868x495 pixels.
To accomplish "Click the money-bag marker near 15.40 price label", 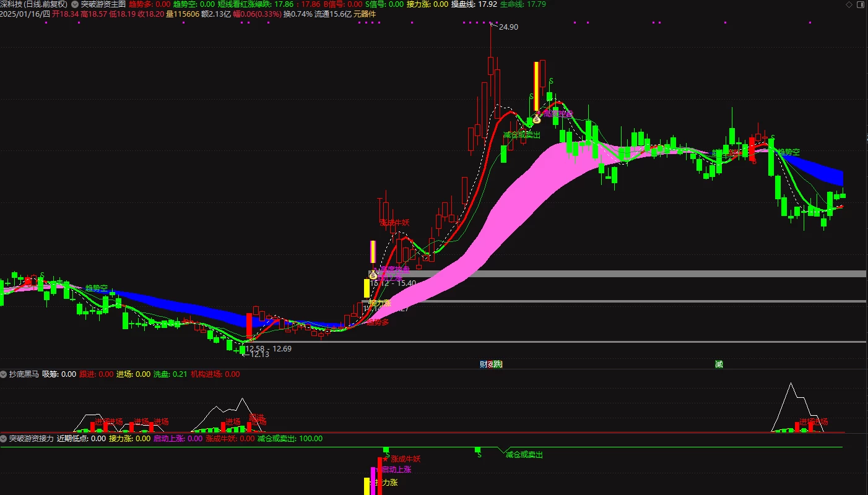I will click(x=373, y=275).
